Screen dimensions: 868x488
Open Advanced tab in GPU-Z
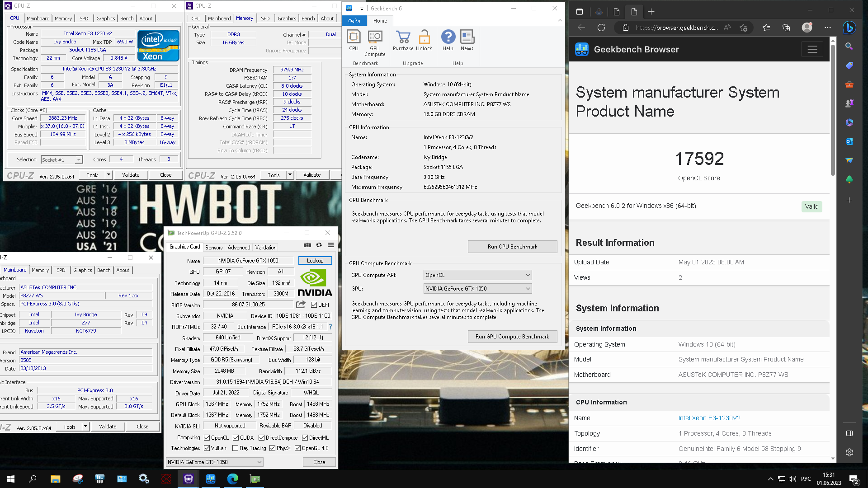[x=239, y=248]
